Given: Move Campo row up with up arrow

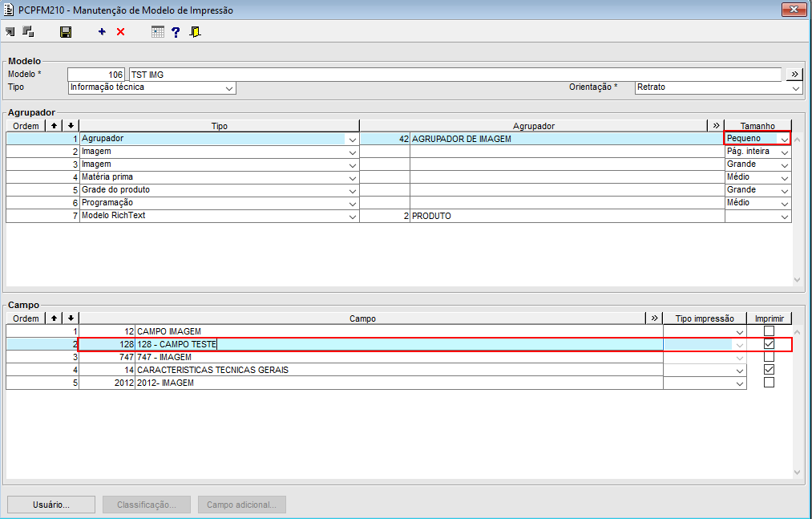Looking at the screenshot, I should [54, 318].
